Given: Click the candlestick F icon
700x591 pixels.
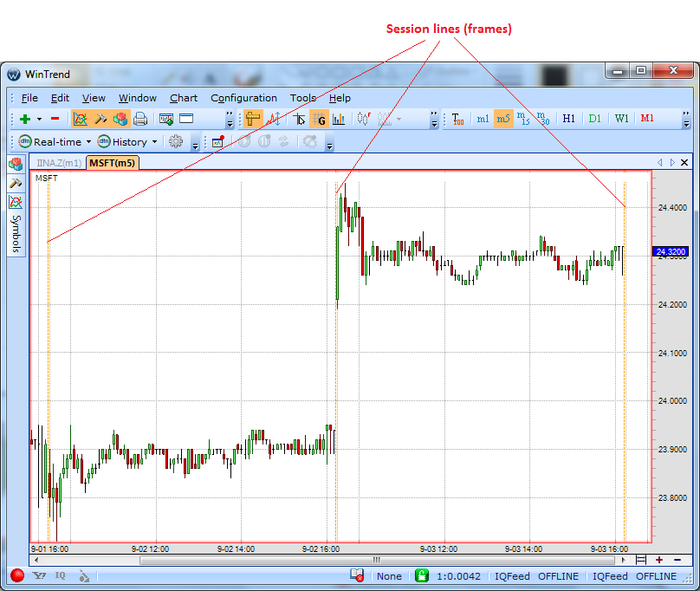Looking at the screenshot, I should pos(364,119).
